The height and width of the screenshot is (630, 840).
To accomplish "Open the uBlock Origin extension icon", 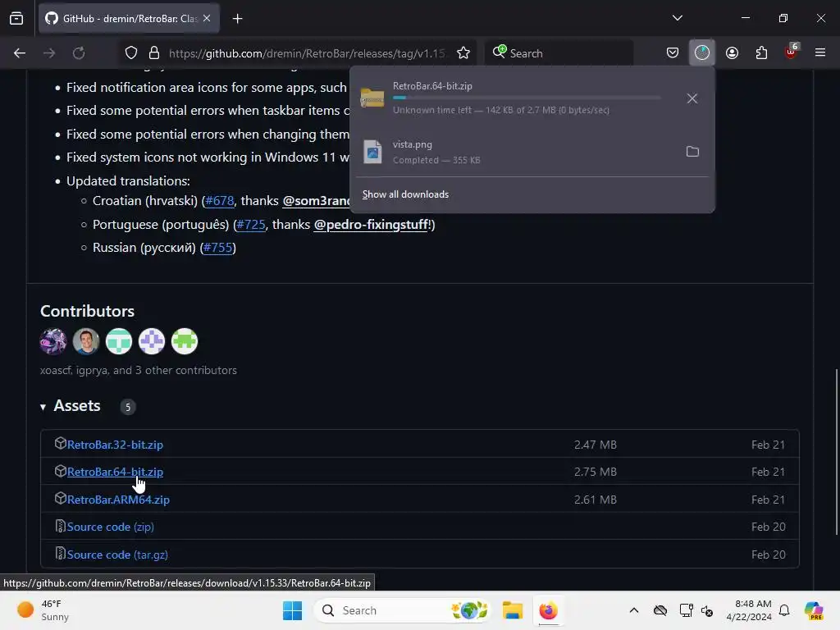I will [x=792, y=52].
